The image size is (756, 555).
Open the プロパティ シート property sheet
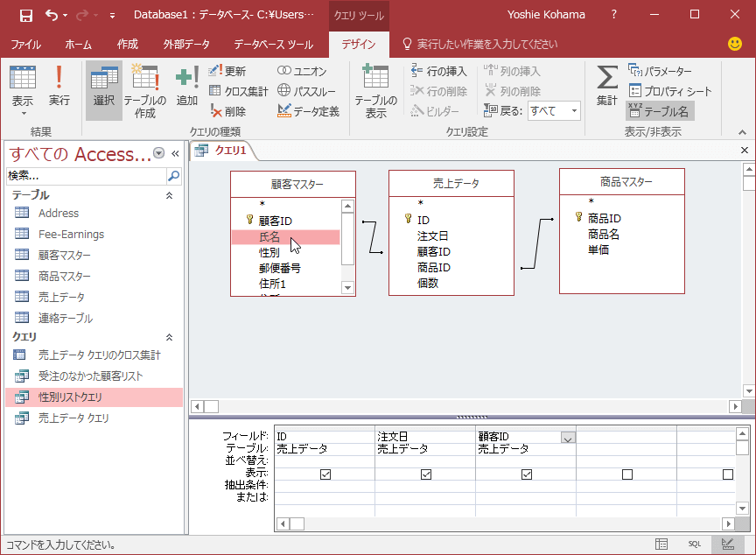point(670,91)
